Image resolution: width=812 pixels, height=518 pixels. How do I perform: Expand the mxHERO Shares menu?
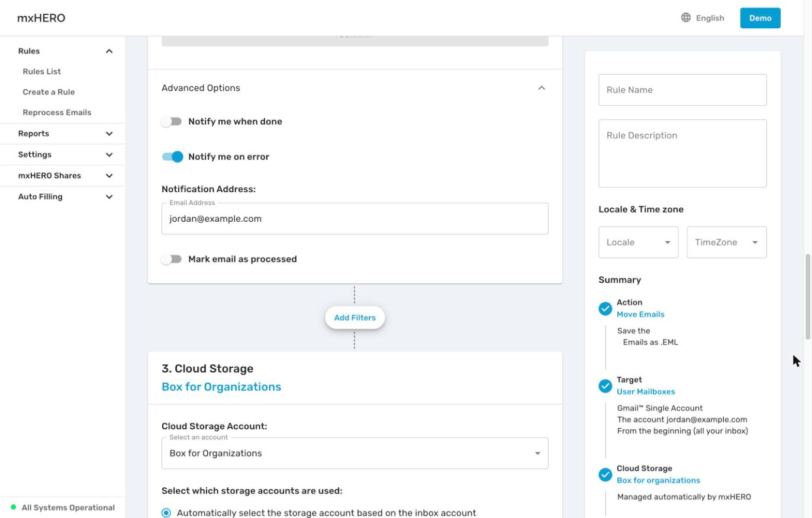pos(109,176)
